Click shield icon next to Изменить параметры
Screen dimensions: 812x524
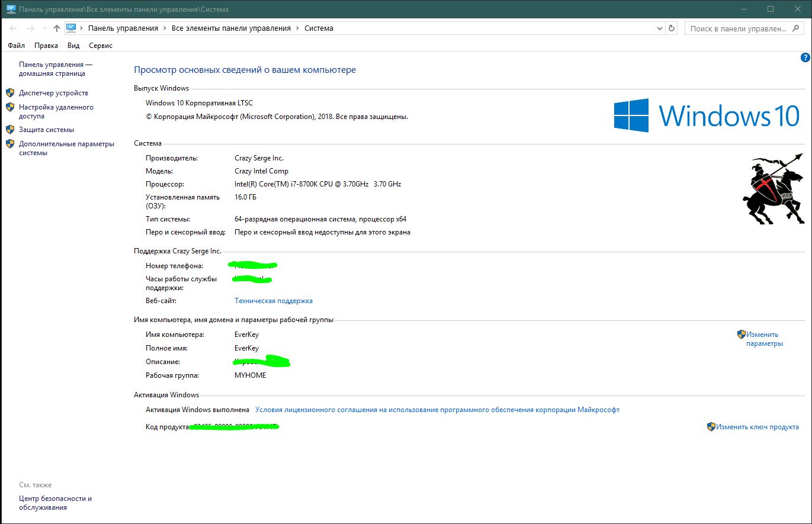[741, 335]
